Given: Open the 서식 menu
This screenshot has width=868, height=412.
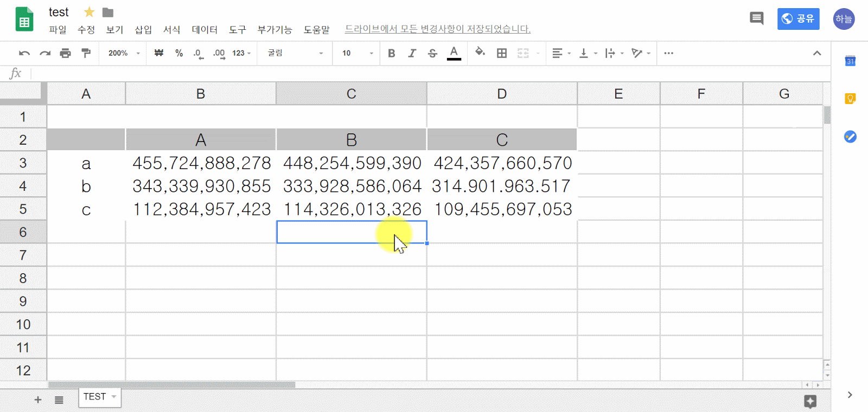Looking at the screenshot, I should point(171,29).
